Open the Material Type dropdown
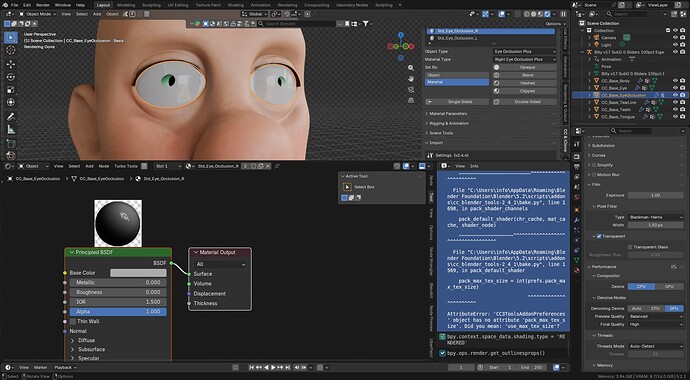 525,59
